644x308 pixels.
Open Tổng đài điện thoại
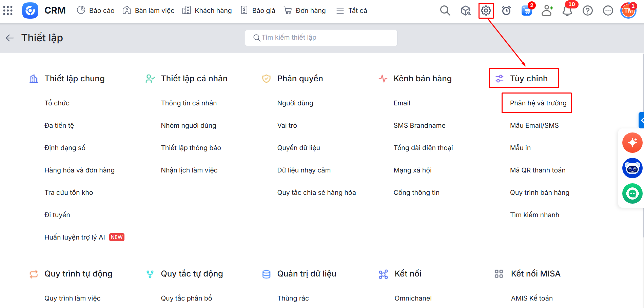423,148
